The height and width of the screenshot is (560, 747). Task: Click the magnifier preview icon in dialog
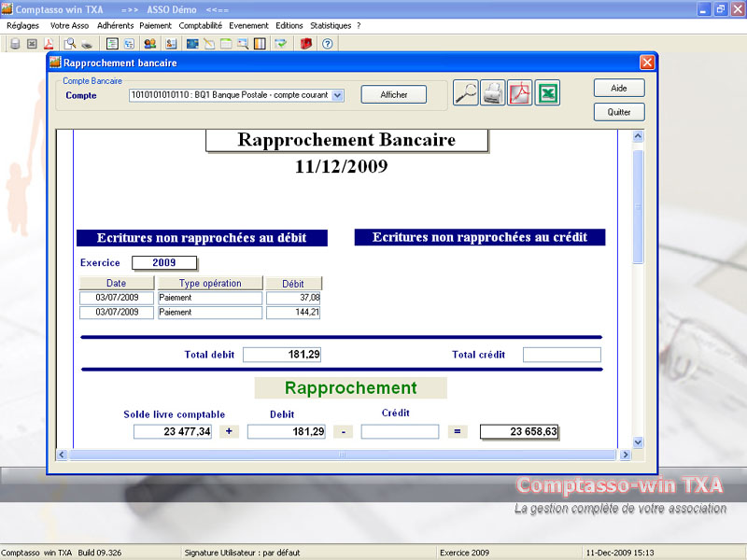(x=465, y=93)
